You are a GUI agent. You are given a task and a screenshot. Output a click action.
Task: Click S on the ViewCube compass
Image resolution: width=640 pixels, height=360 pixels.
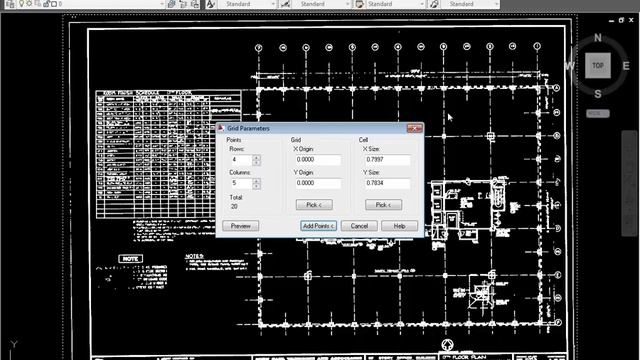coord(598,94)
